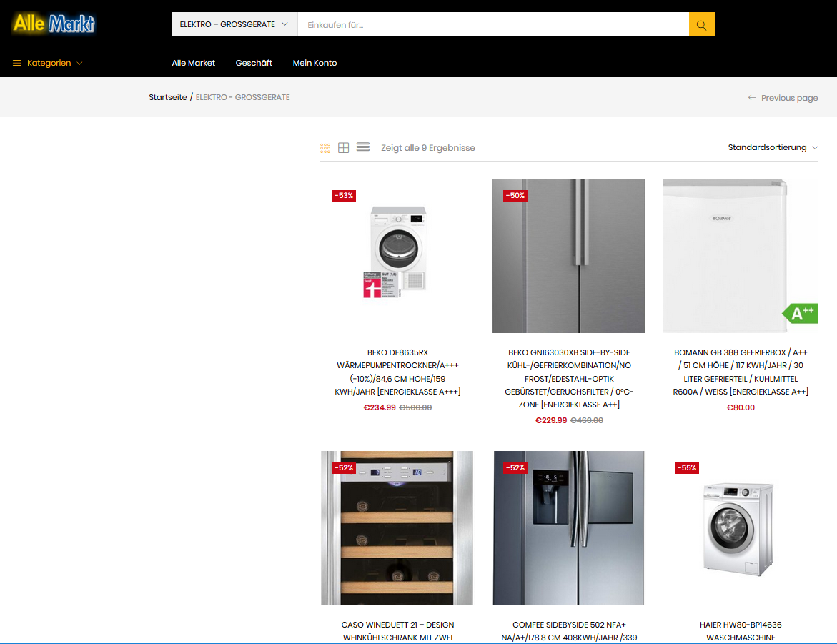Viewport: 837px width, 644px height.
Task: Click the CASO wine cooler image
Action: (397, 528)
